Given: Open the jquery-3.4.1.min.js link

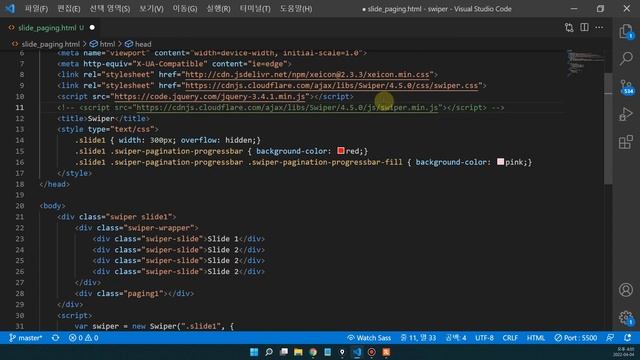Looking at the screenshot, I should tap(210, 97).
